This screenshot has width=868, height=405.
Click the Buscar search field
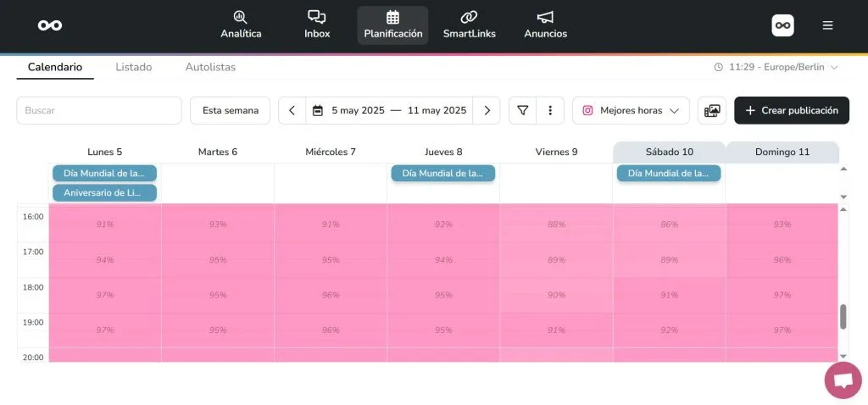pyautogui.click(x=98, y=110)
